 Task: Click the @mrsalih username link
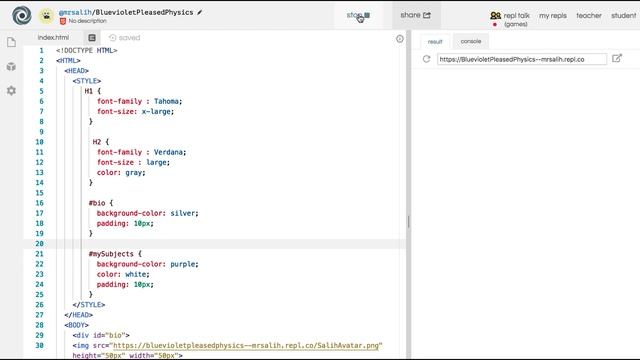(x=75, y=12)
